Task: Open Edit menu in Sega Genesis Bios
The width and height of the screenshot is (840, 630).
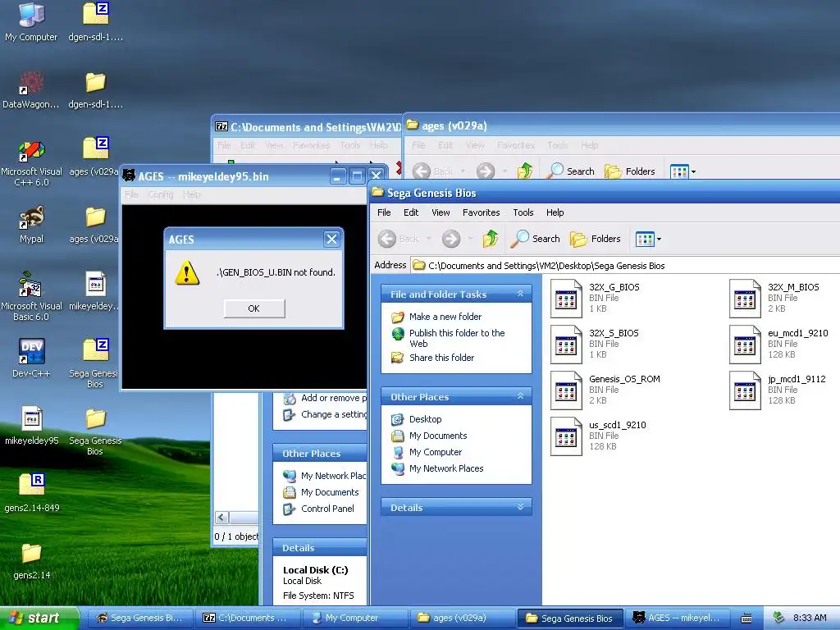Action: [411, 212]
